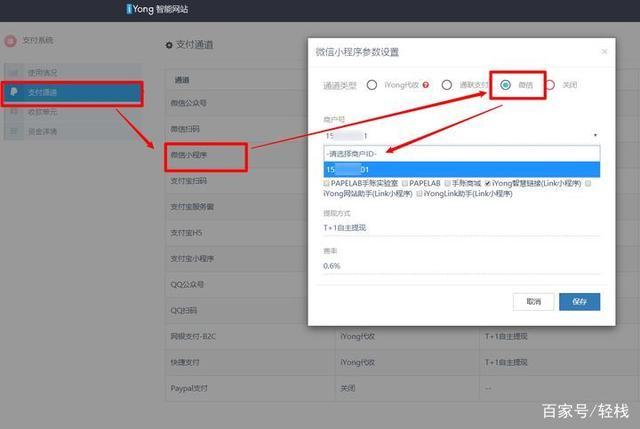Screen dimensions: 640x429
Task: Select the 微信 channel type radio button
Action: click(x=506, y=85)
